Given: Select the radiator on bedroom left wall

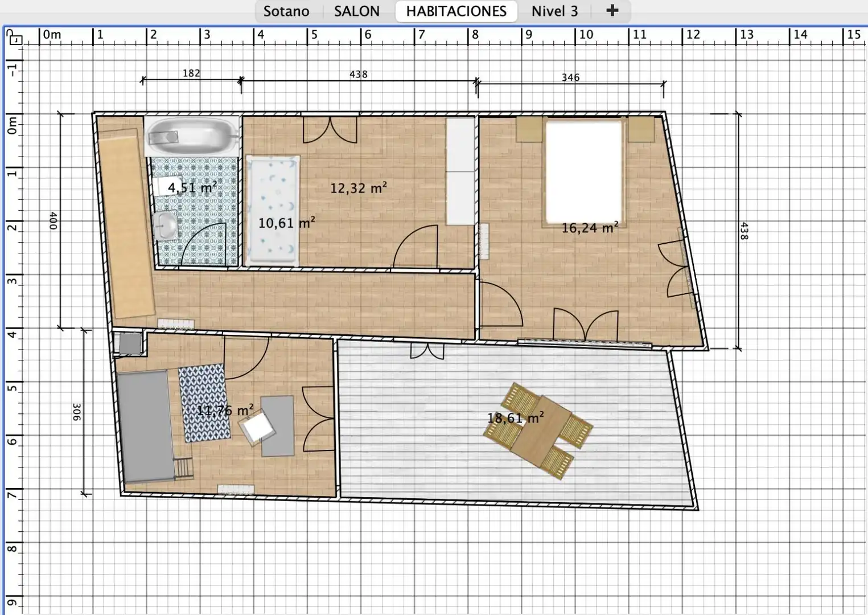Looking at the screenshot, I should pos(484,241).
